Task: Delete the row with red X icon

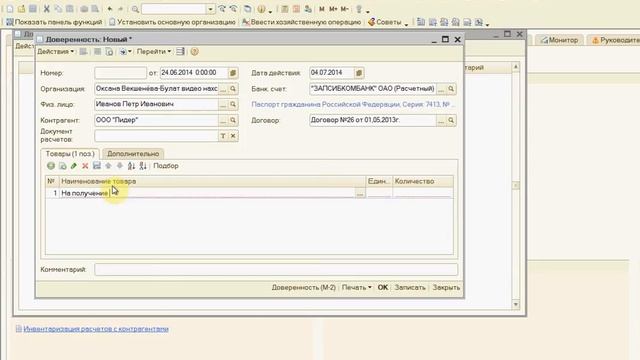Action: (85, 166)
